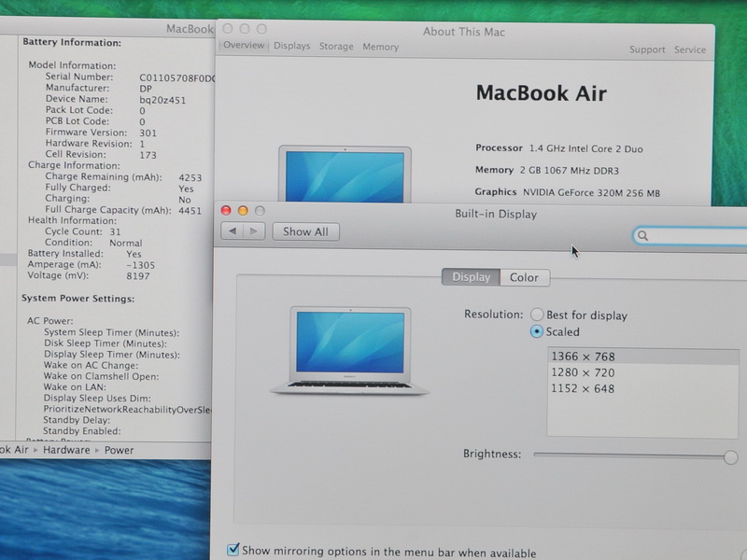Viewport: 747px width, 560px height.
Task: Switch to the Display tab
Action: pyautogui.click(x=471, y=277)
